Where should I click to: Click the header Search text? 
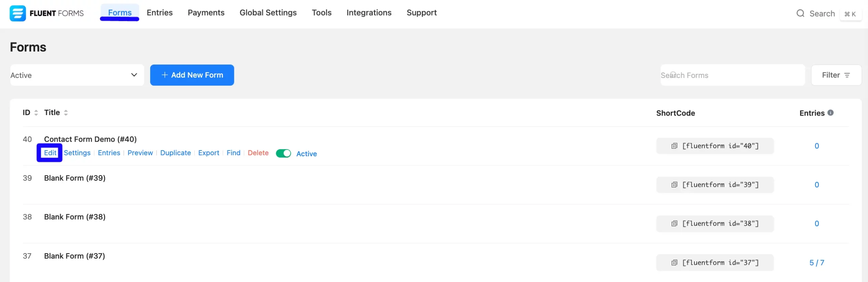(x=822, y=14)
